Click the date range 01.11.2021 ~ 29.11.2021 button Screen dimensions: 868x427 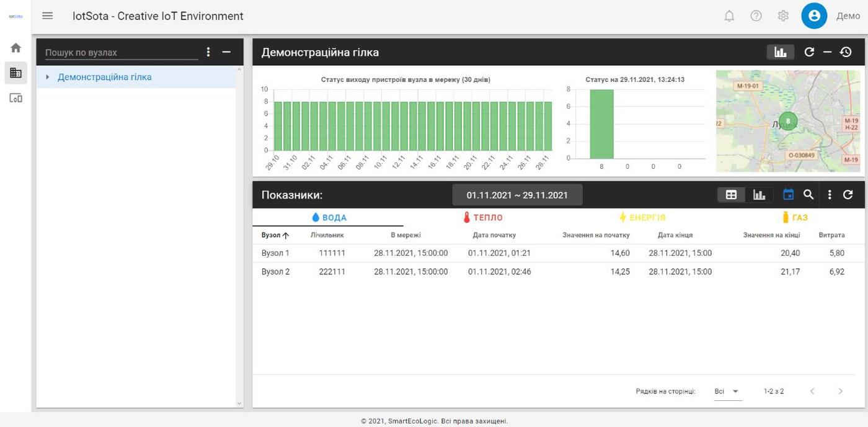click(x=517, y=195)
